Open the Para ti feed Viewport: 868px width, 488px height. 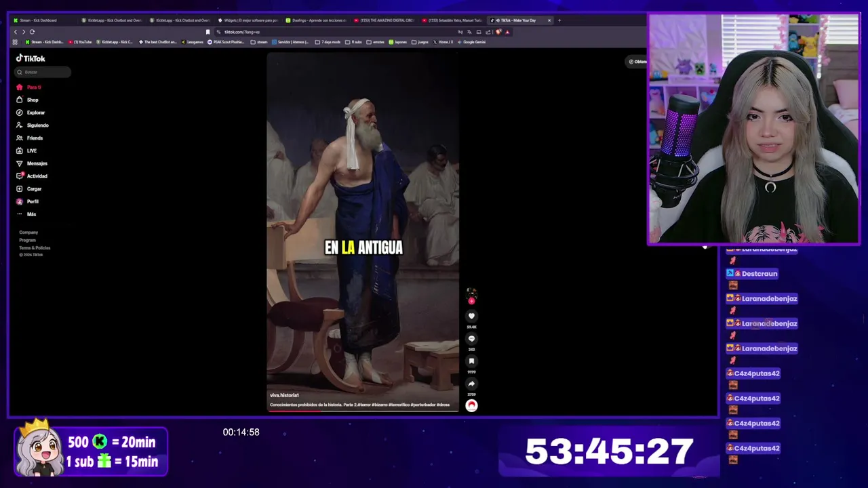coord(29,87)
